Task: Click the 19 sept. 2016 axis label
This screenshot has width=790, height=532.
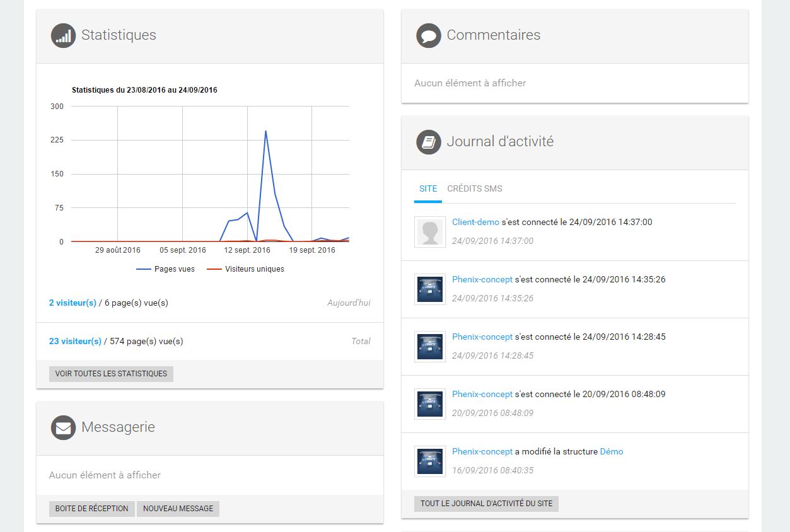Action: (312, 250)
